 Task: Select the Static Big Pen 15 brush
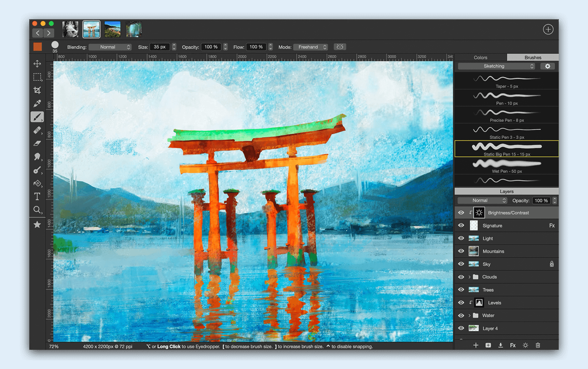507,149
